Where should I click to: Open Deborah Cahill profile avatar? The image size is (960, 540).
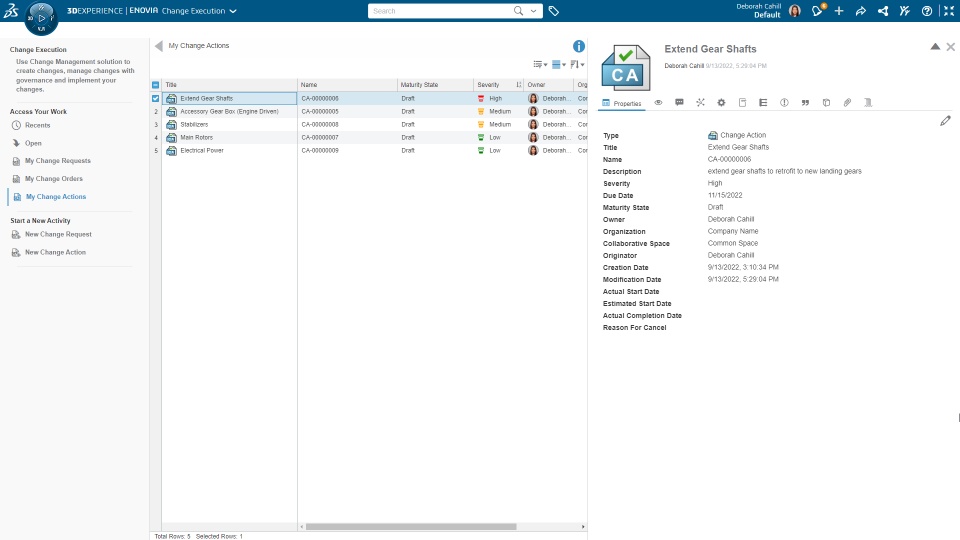(795, 11)
